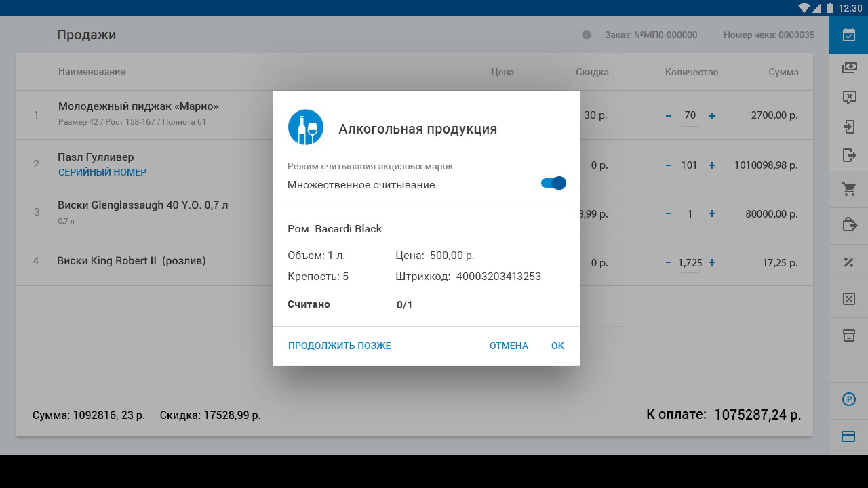Click quantity field showing 101
Viewport: 868px width, 488px height.
tap(690, 165)
